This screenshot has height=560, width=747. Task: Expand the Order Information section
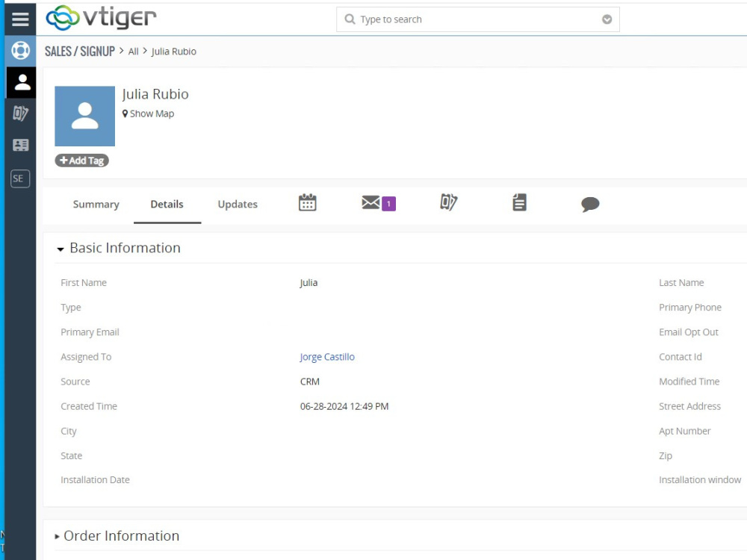point(58,537)
